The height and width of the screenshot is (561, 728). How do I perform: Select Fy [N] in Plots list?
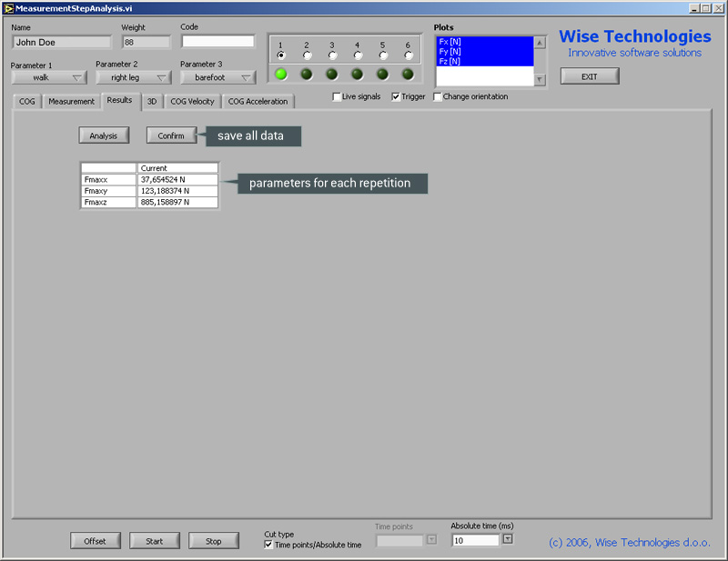[485, 51]
